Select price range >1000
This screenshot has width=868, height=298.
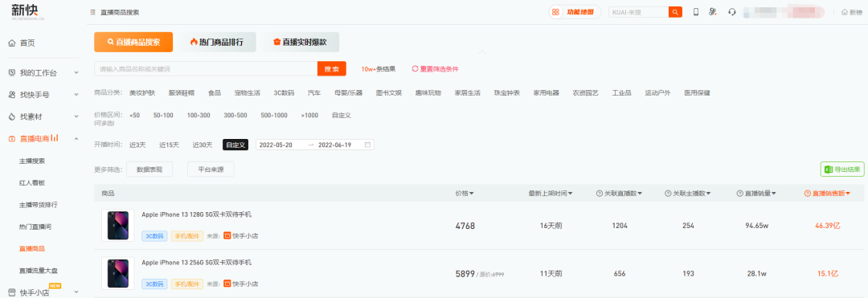[309, 116]
